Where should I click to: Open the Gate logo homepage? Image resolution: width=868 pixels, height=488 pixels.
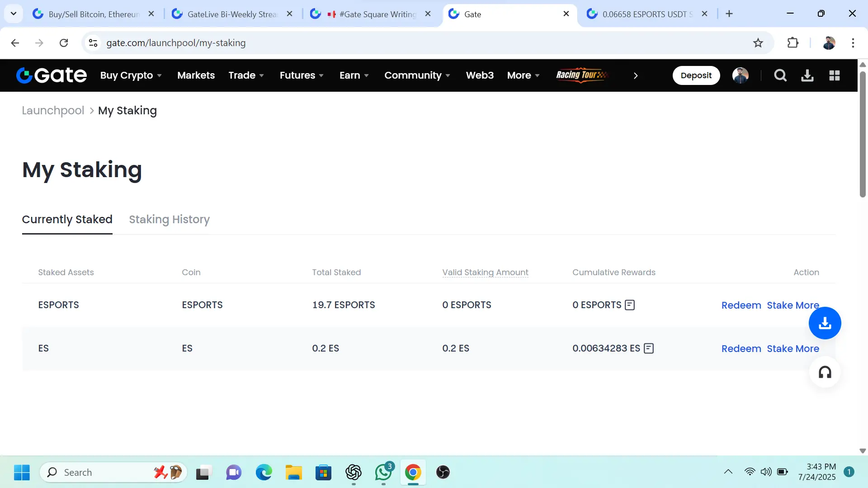(51, 75)
